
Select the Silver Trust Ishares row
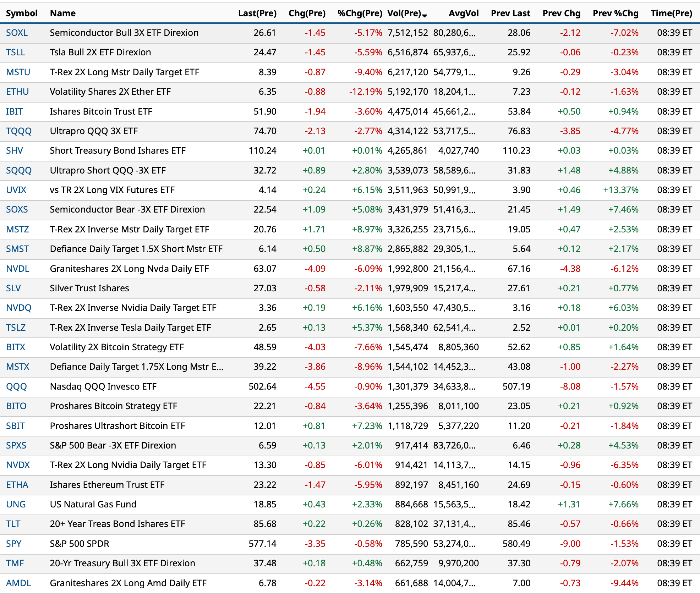pyautogui.click(x=89, y=288)
